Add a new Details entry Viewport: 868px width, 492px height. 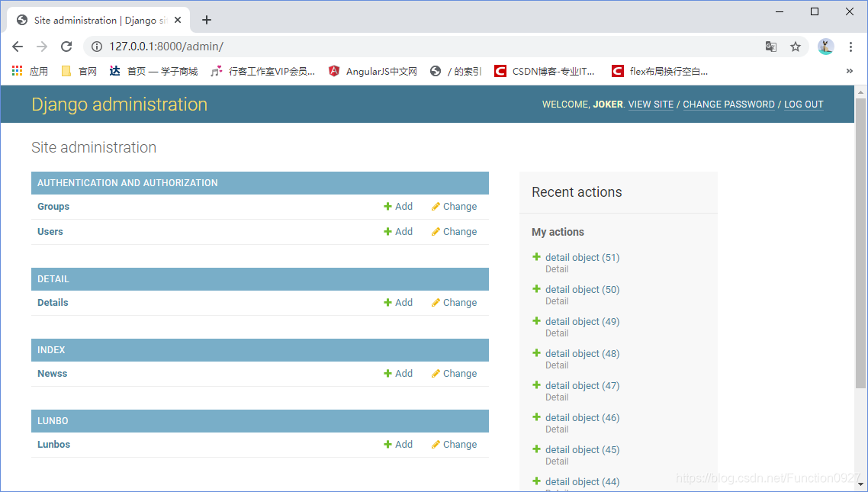coord(398,303)
